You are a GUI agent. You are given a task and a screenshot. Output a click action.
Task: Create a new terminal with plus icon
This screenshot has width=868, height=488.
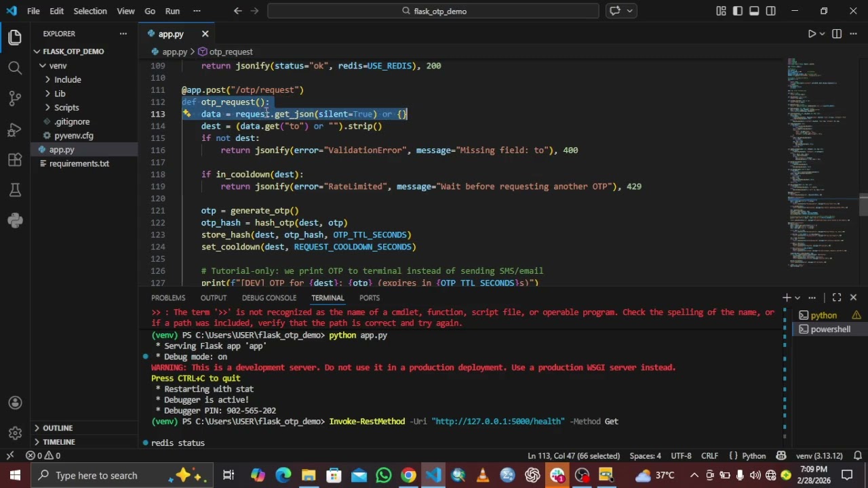(x=787, y=298)
